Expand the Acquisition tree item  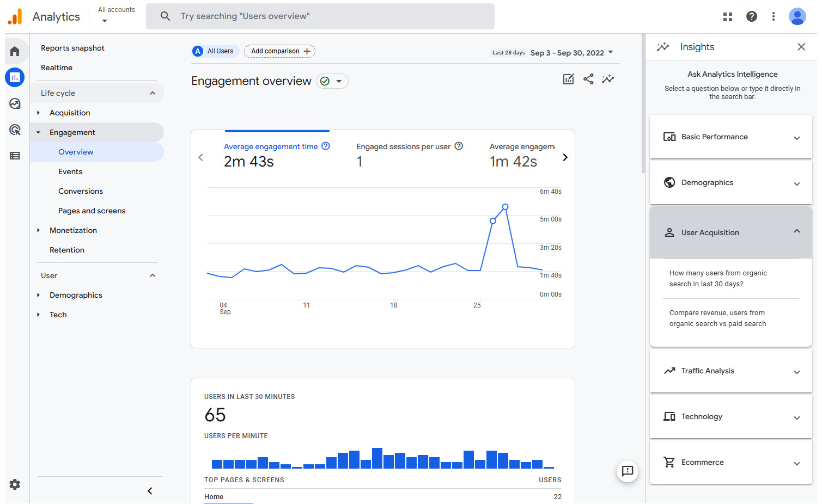[38, 113]
